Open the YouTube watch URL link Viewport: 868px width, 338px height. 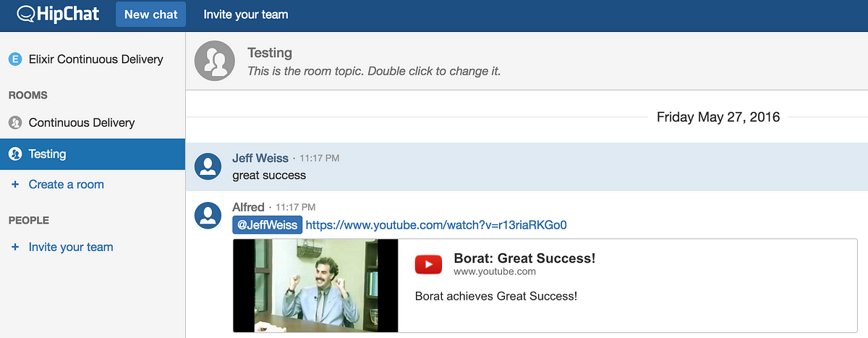436,225
